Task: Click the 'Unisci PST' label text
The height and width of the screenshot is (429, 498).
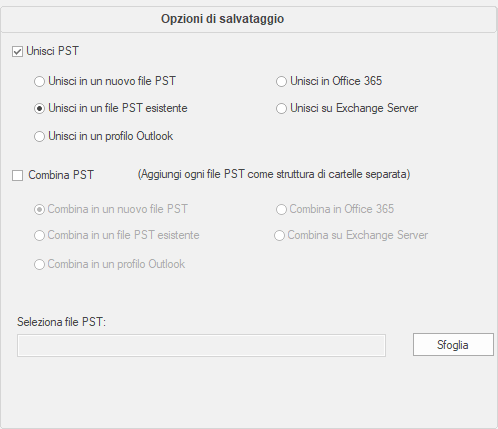Action: 53,51
